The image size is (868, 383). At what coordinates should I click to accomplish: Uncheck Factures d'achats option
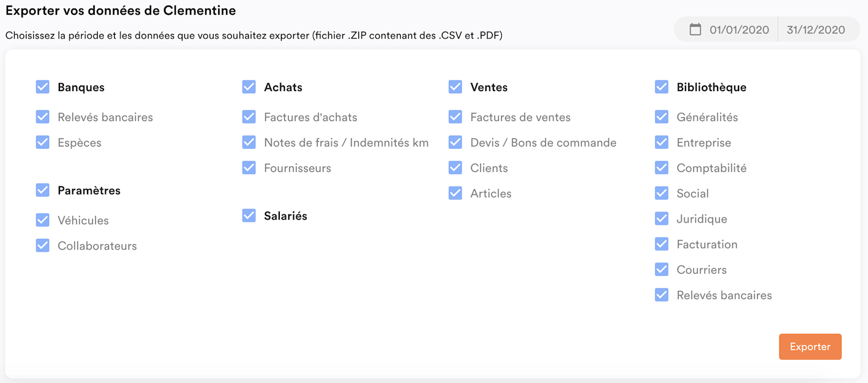tap(249, 117)
